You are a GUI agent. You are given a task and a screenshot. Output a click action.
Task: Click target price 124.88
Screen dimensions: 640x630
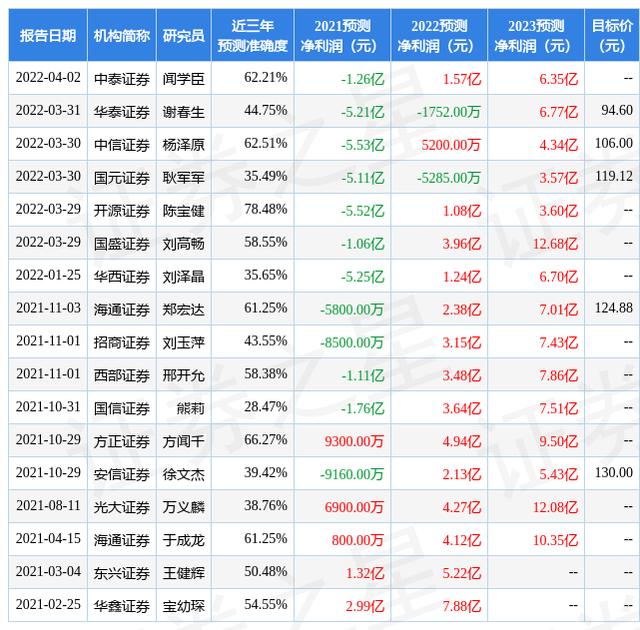[614, 308]
